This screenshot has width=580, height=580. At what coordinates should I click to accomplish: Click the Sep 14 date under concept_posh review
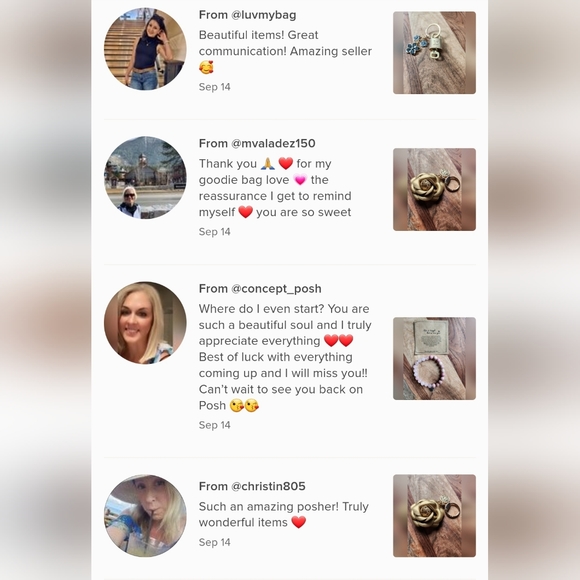[x=215, y=425]
